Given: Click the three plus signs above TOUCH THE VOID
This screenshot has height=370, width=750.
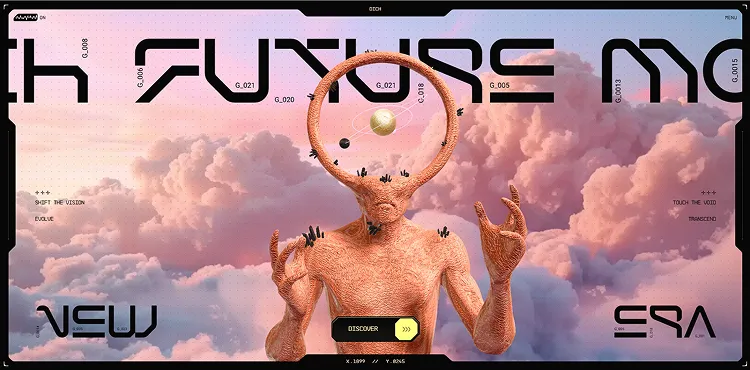Looking at the screenshot, I should [x=709, y=193].
